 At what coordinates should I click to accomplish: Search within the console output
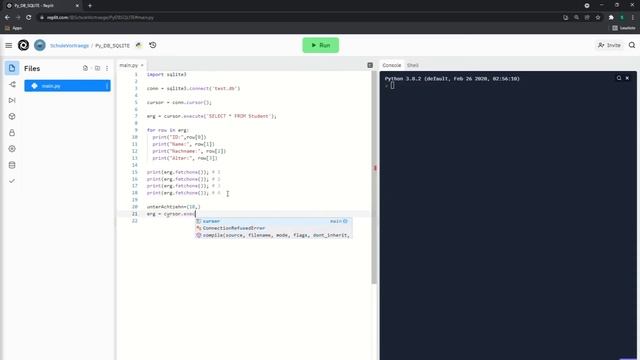619,78
